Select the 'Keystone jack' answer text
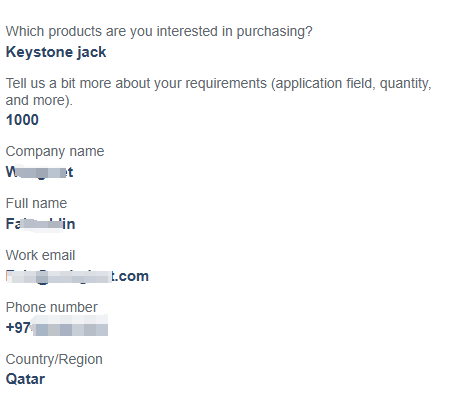 [x=56, y=52]
